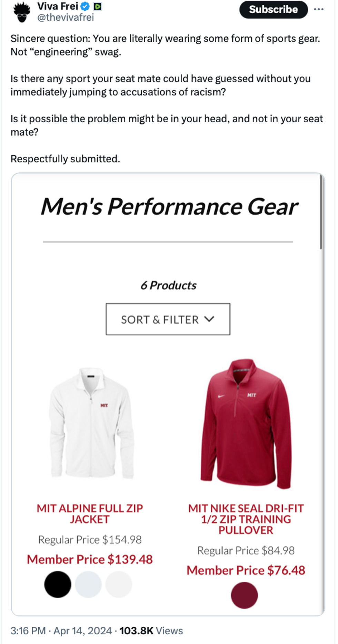The width and height of the screenshot is (338, 644).
Task: Click the green affiliate badge icon
Action: point(98,6)
